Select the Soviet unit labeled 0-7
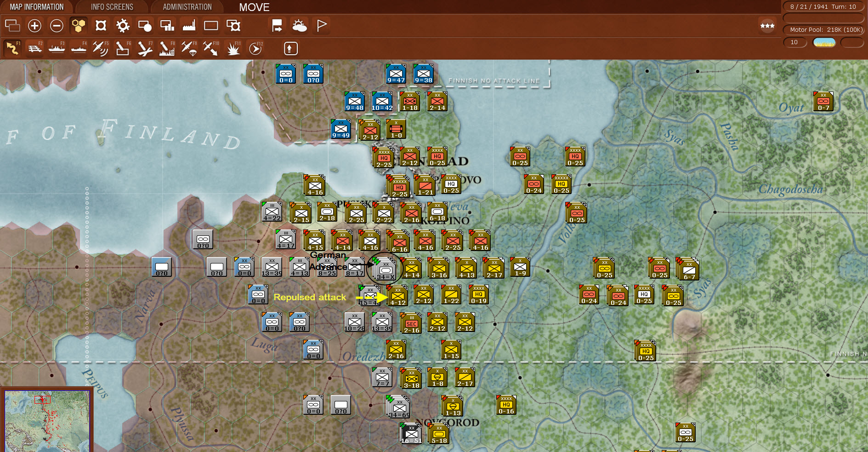The width and height of the screenshot is (868, 452). tap(823, 102)
